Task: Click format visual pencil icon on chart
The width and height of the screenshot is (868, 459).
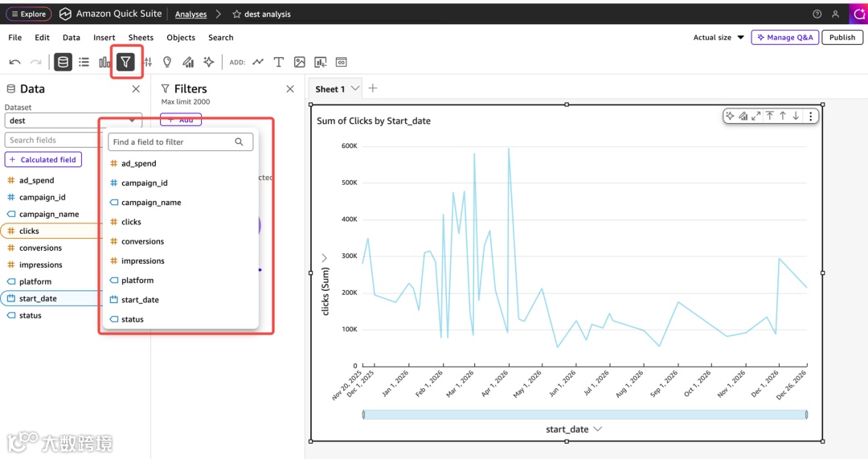Action: (x=743, y=117)
